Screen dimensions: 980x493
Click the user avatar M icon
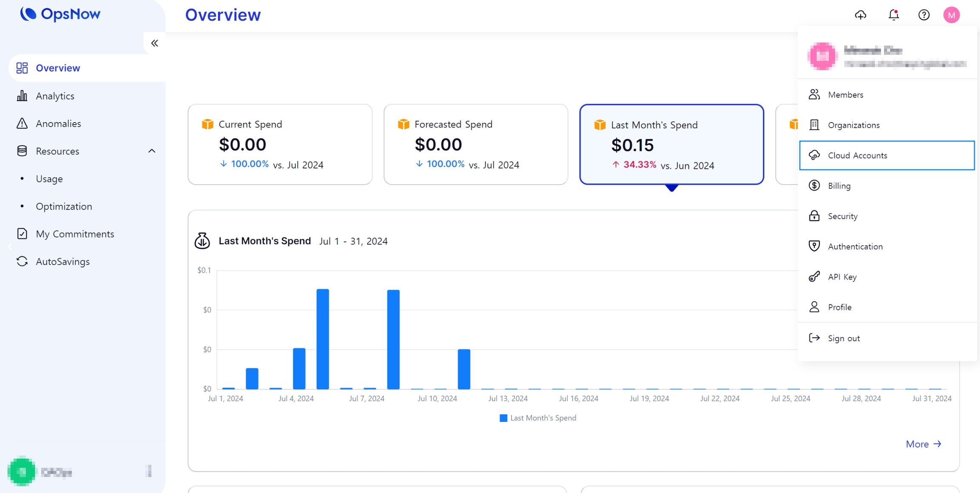pyautogui.click(x=952, y=15)
